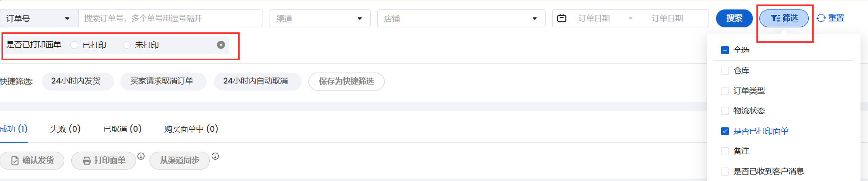Click the calendar icon in date range field
The height and width of the screenshot is (181, 868).
click(x=562, y=18)
